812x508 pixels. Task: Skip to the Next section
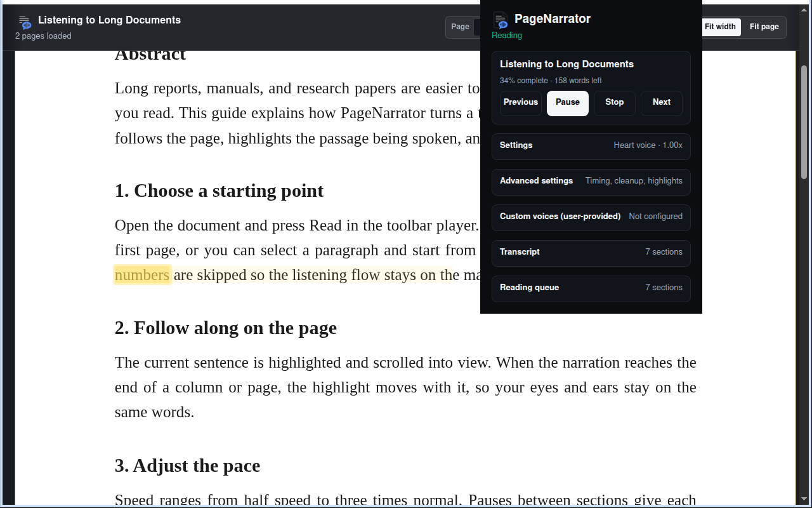coord(662,103)
